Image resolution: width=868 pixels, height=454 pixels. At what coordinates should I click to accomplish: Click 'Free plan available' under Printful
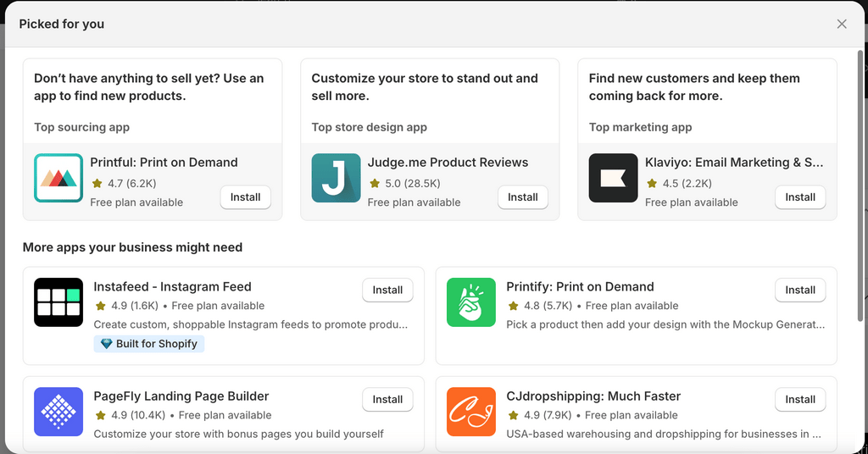(136, 202)
